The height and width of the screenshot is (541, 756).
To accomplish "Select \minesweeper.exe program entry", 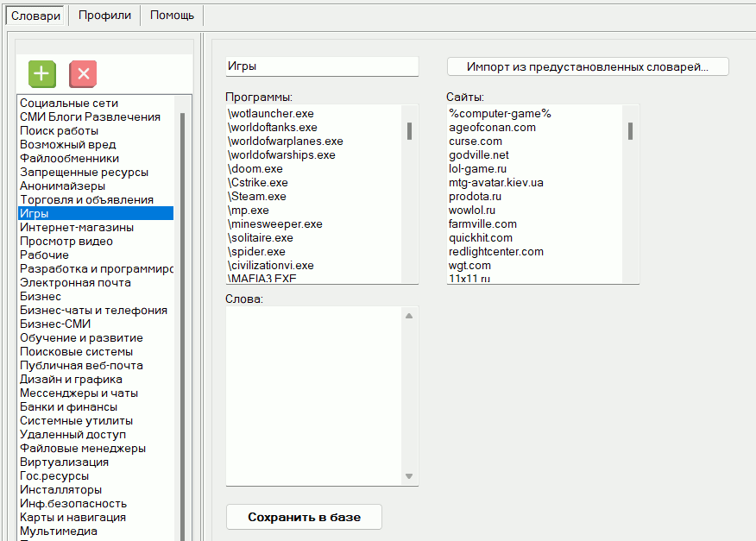I will 274,224.
